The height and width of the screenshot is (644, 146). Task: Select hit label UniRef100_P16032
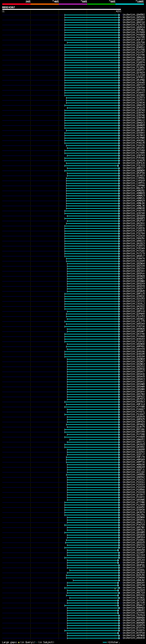[133, 341]
